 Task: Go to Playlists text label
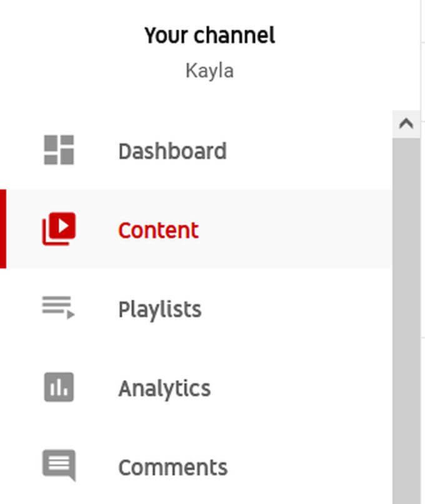(159, 310)
